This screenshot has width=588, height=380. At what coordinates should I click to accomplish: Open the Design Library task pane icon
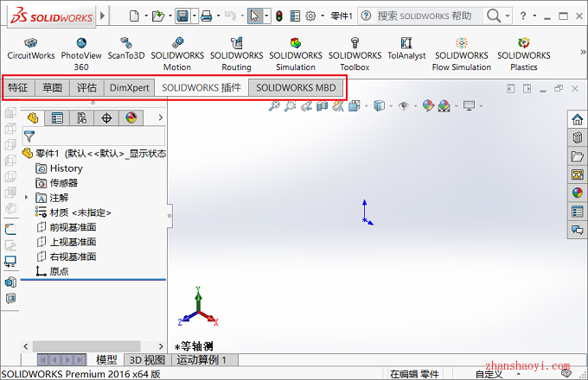click(577, 137)
